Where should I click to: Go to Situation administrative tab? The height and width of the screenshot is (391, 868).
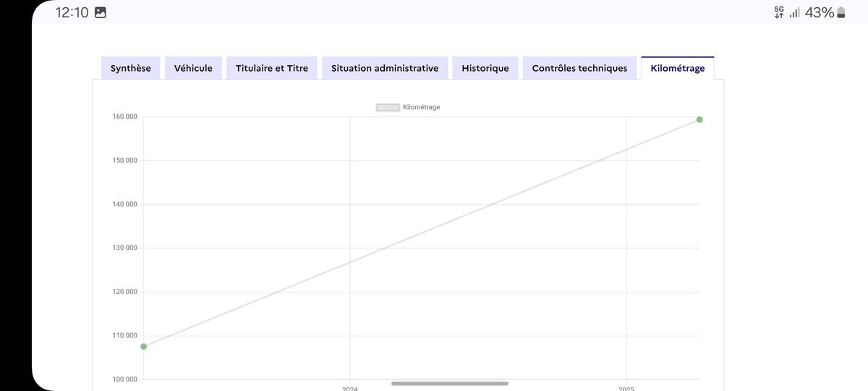(x=385, y=68)
